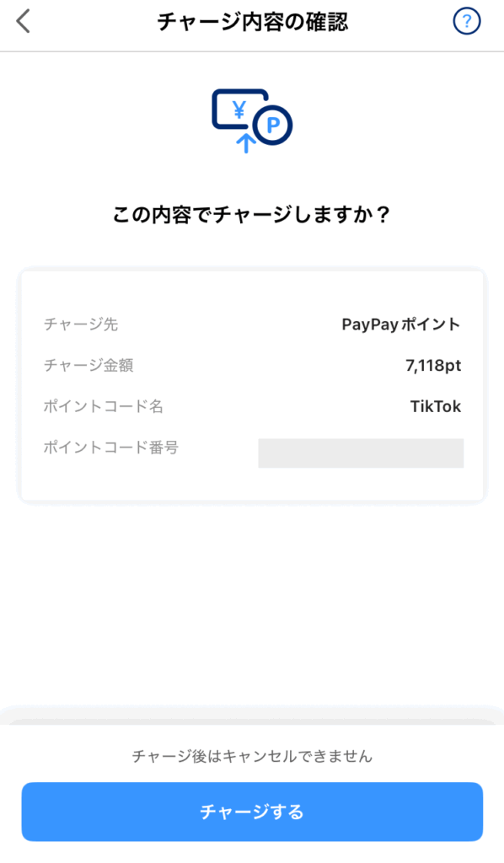This screenshot has height=863, width=504.
Task: Select the チャージ内容の確認 page title
Action: (x=253, y=22)
